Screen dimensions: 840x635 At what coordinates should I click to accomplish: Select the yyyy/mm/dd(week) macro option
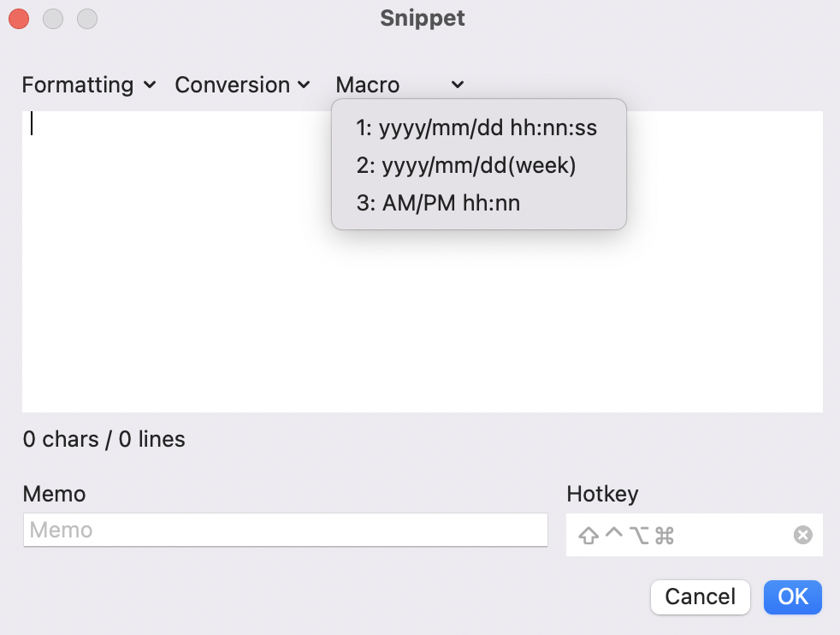click(466, 165)
